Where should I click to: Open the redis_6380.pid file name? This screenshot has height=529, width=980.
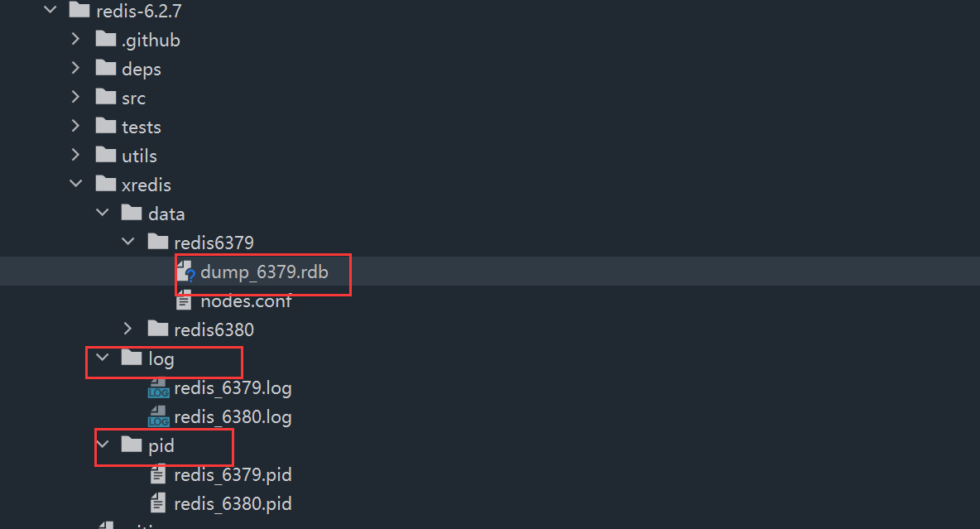[233, 503]
